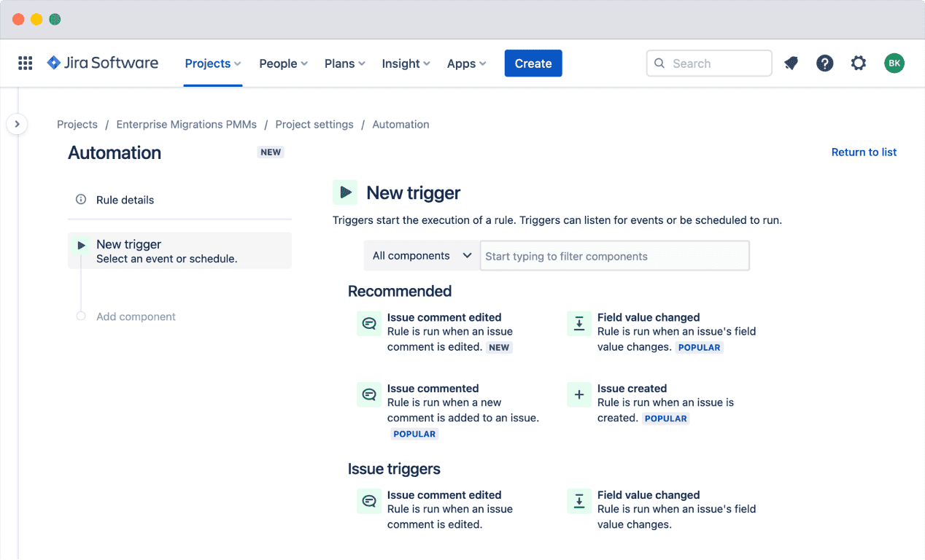Screen dimensions: 925x560
Task: Select the Issue commented speech bubble icon
Action: click(369, 394)
